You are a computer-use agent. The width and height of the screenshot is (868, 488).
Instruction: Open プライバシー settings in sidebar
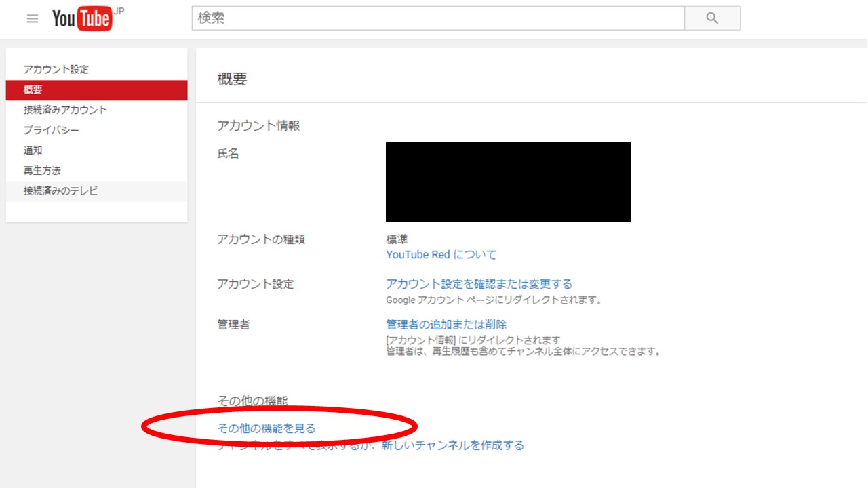tap(96, 130)
